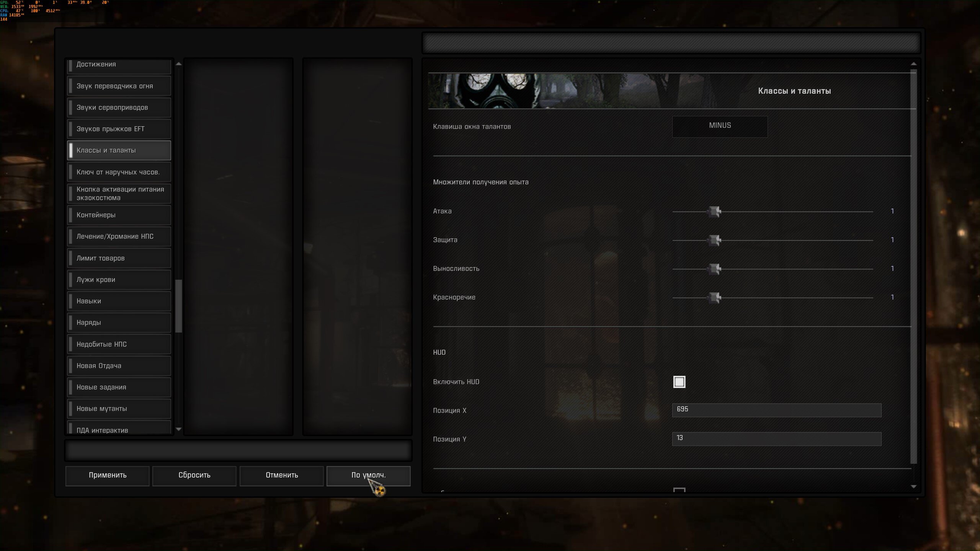The width and height of the screenshot is (980, 551).
Task: Click the mod list down arrow
Action: 178,429
